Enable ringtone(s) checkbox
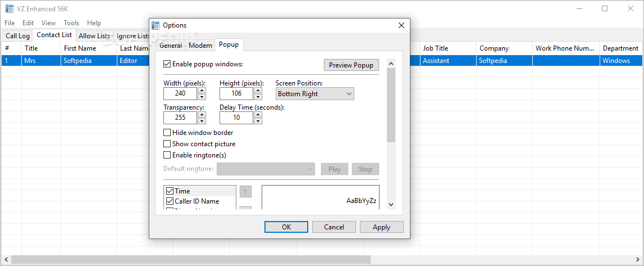 pos(167,155)
